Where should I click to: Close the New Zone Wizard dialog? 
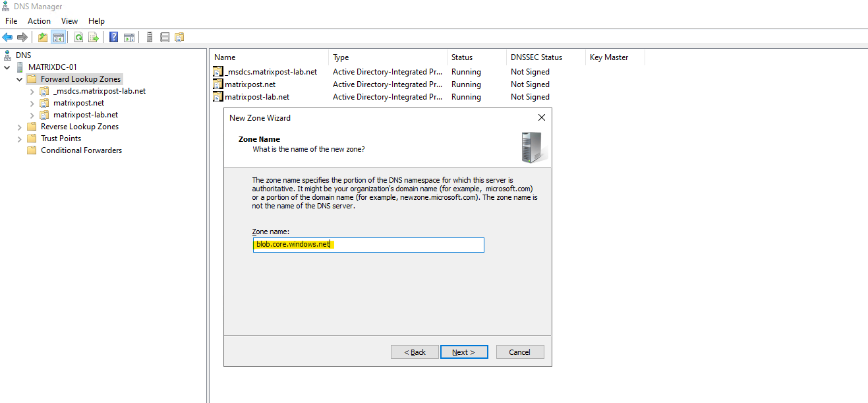point(542,118)
